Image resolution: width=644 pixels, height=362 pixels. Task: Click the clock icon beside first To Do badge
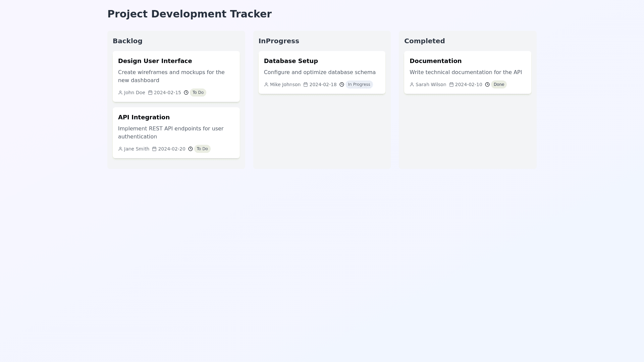186,93
